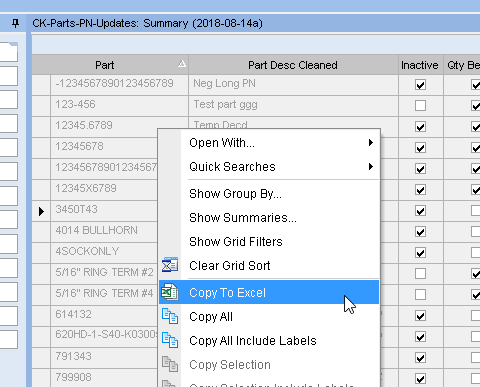Expand the Quick Searches submenu arrow
This screenshot has width=480, height=387.
[x=371, y=167]
